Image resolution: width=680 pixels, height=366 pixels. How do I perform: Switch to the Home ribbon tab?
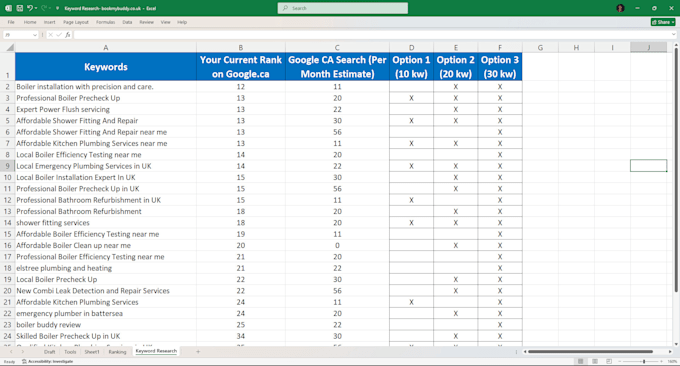click(30, 22)
